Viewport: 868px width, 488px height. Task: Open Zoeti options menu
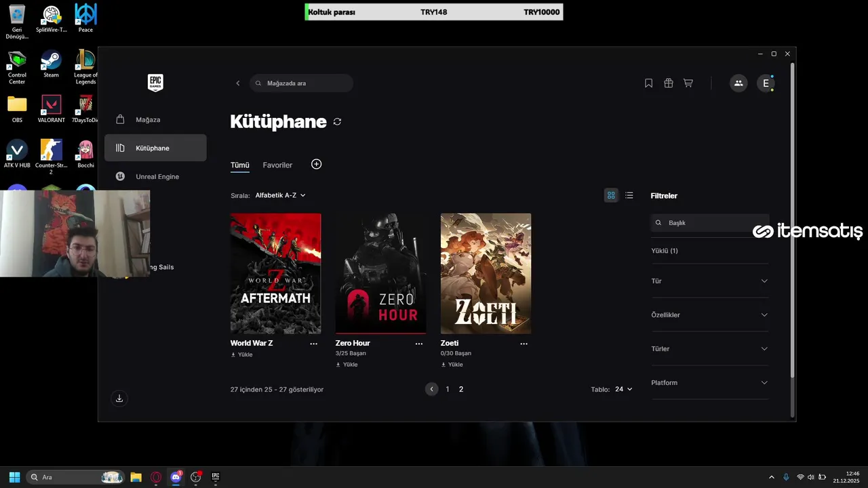524,344
